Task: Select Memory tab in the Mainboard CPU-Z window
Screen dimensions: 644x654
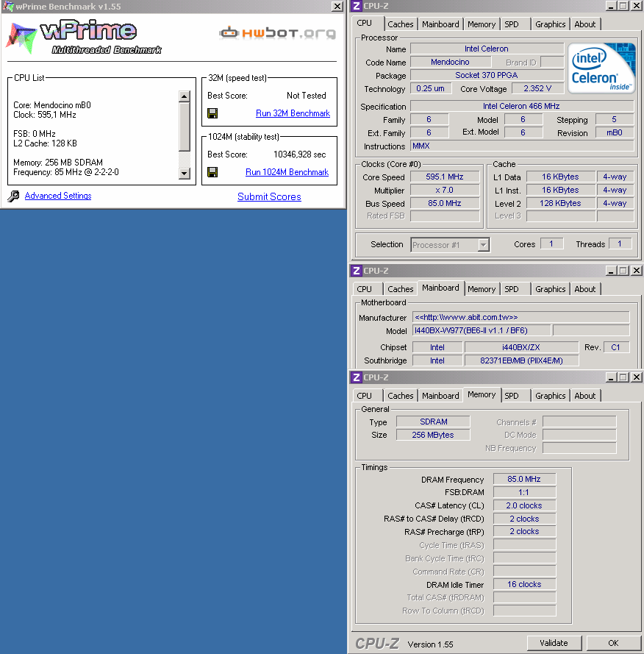Action: click(x=482, y=289)
